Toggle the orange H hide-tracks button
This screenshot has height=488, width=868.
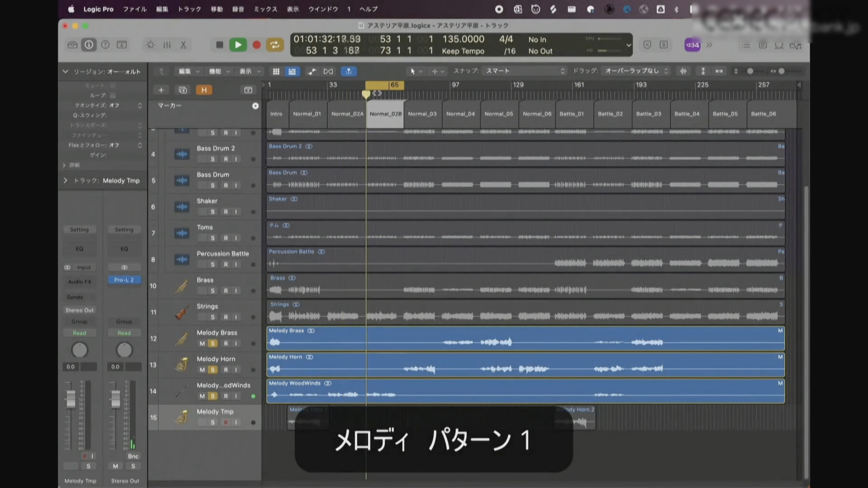tap(204, 90)
